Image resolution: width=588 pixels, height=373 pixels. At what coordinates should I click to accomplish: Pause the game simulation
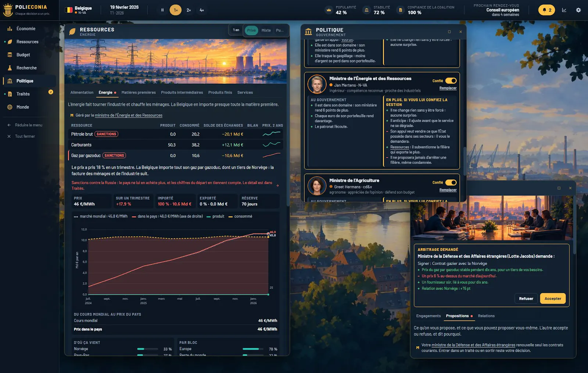pyautogui.click(x=162, y=10)
